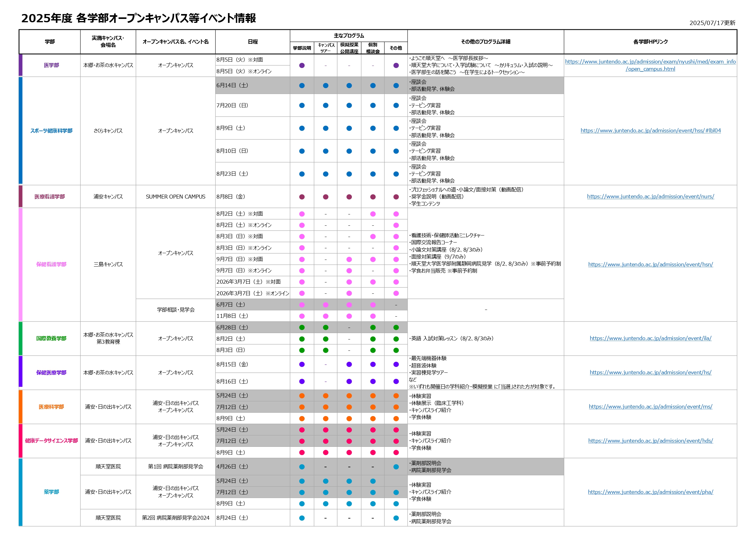The height and width of the screenshot is (535, 756).
Task: Click the 薬学部 faculty name
Action: pos(52,492)
